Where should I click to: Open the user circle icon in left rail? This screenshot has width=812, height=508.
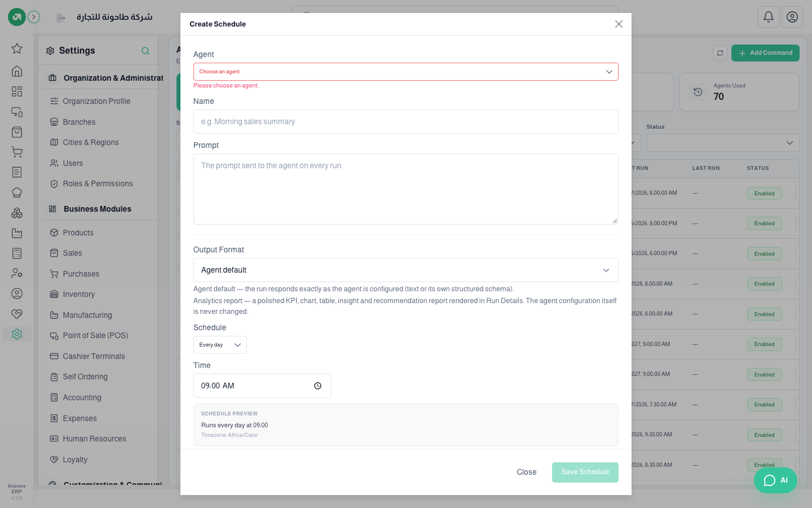click(17, 294)
